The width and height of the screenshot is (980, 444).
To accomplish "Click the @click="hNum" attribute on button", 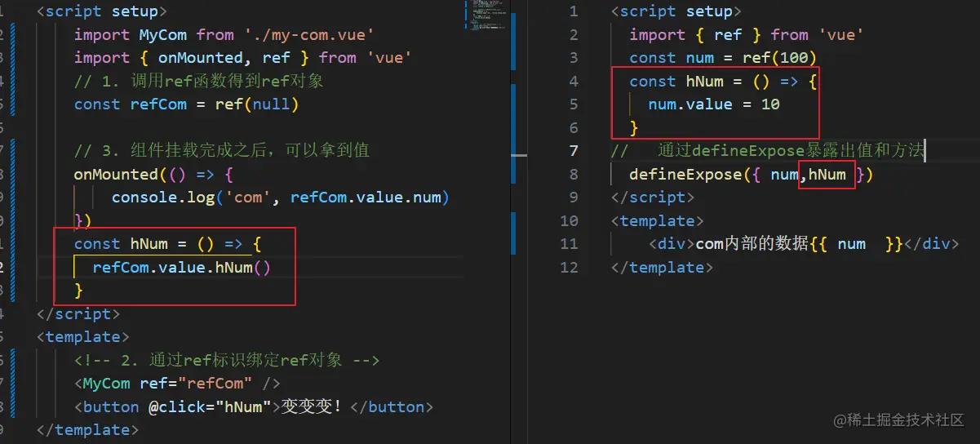I will pyautogui.click(x=210, y=406).
